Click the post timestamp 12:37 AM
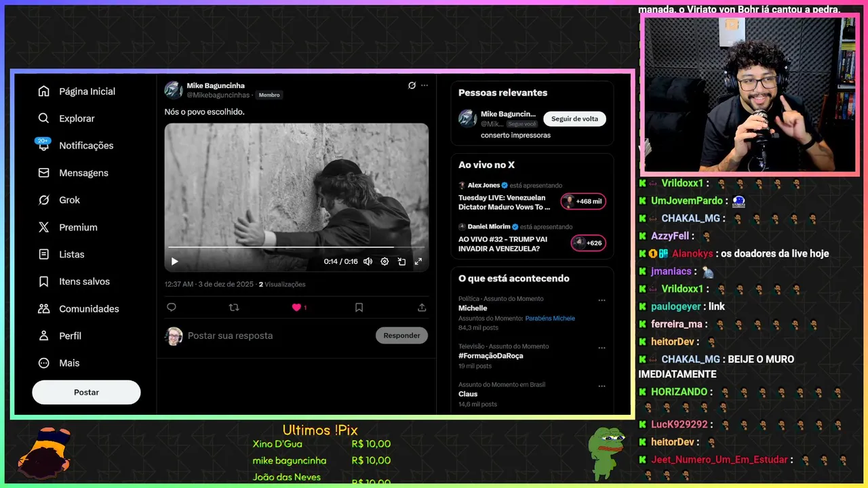Image resolution: width=868 pixels, height=488 pixels. [179, 285]
